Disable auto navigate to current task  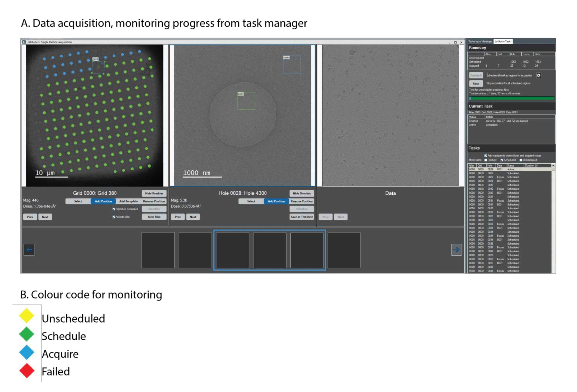coord(486,156)
